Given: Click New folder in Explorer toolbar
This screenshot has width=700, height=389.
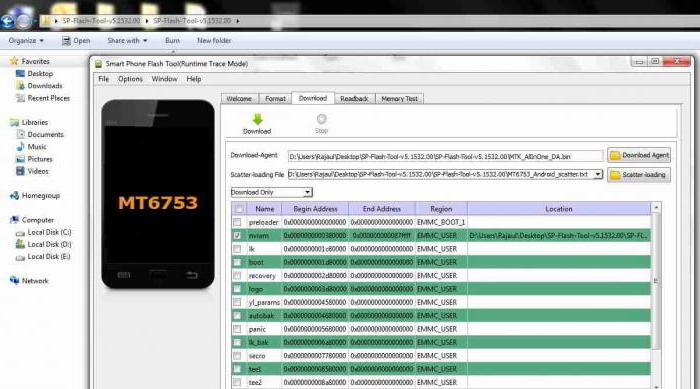Looking at the screenshot, I should [x=214, y=41].
